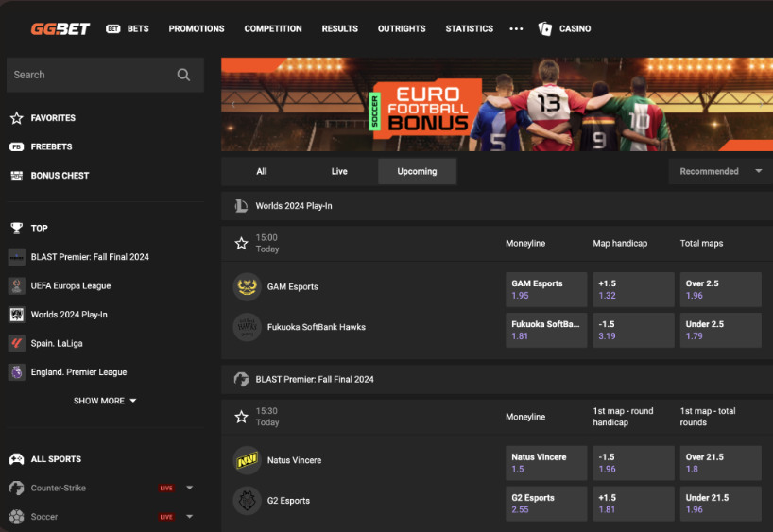
Task: Open the Freebets sidebar link
Action: click(x=51, y=146)
